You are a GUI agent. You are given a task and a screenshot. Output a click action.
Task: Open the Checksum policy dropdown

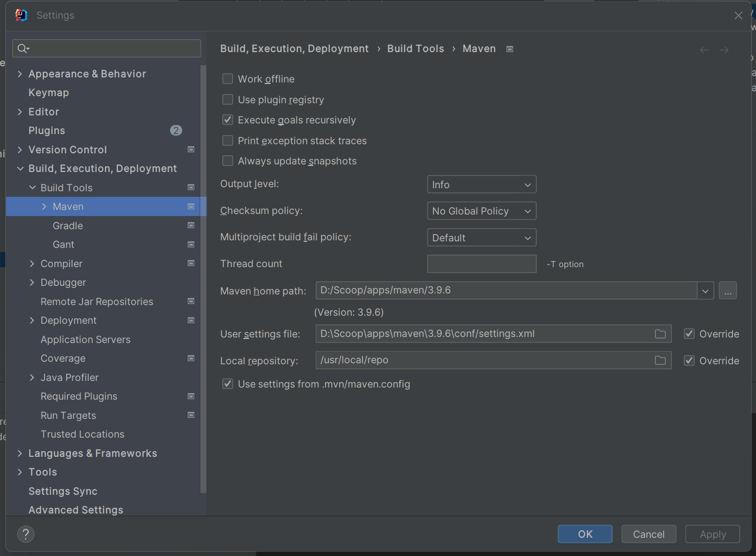[481, 211]
